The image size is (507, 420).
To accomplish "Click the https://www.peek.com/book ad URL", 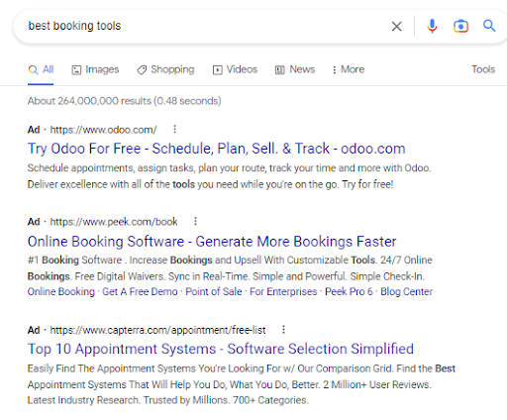I will 114,221.
